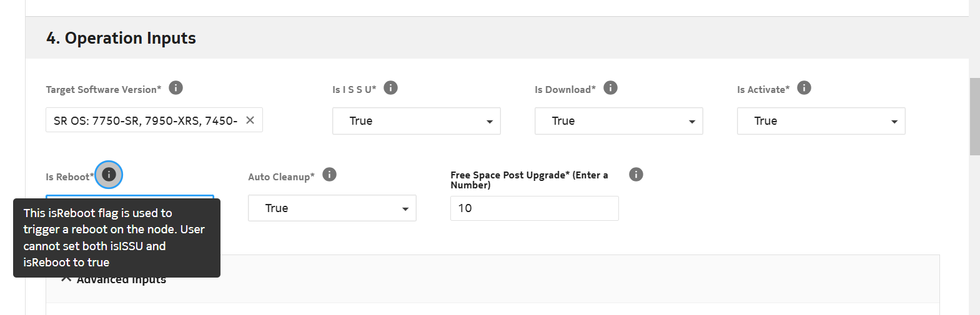Click the Target Software Version field
The image size is (980, 315).
pos(145,120)
